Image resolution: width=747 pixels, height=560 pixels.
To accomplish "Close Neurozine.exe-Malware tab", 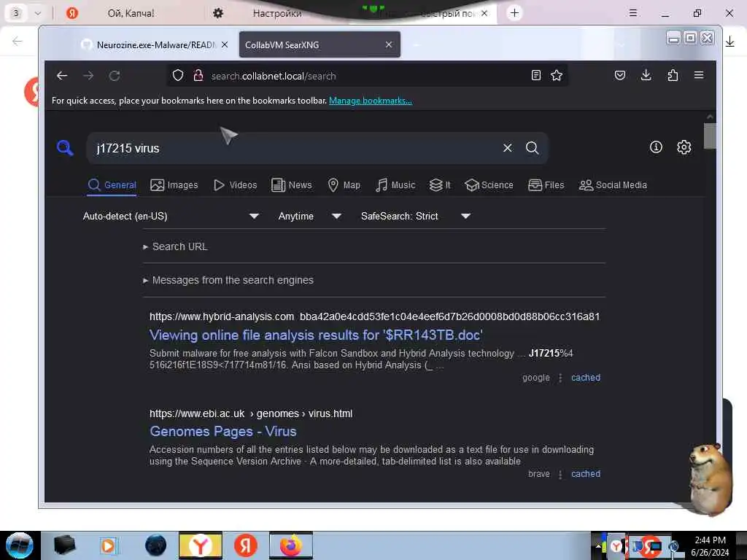I will click(225, 44).
